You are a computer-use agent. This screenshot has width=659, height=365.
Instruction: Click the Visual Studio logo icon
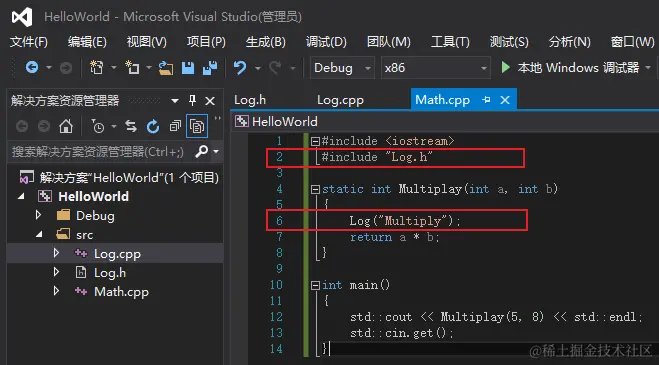point(22,17)
